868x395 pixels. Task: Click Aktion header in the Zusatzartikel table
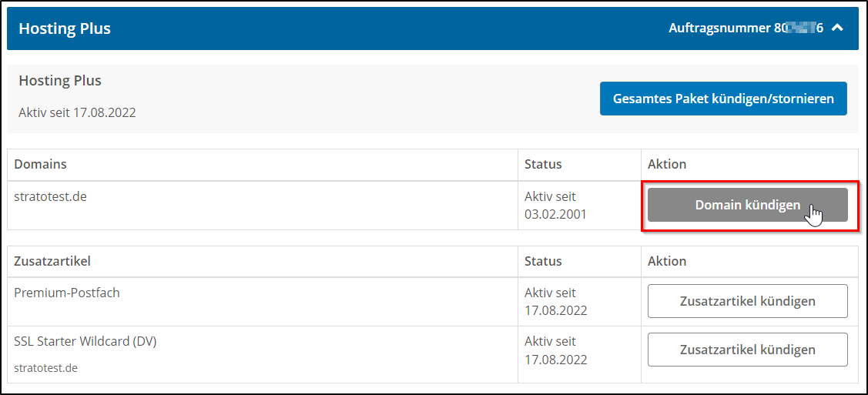coord(667,261)
